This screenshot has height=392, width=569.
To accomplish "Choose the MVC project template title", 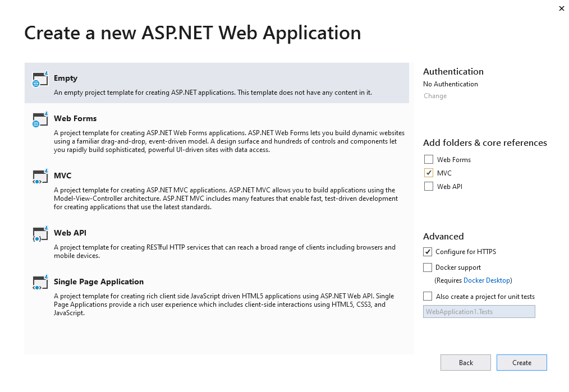I will pos(62,176).
